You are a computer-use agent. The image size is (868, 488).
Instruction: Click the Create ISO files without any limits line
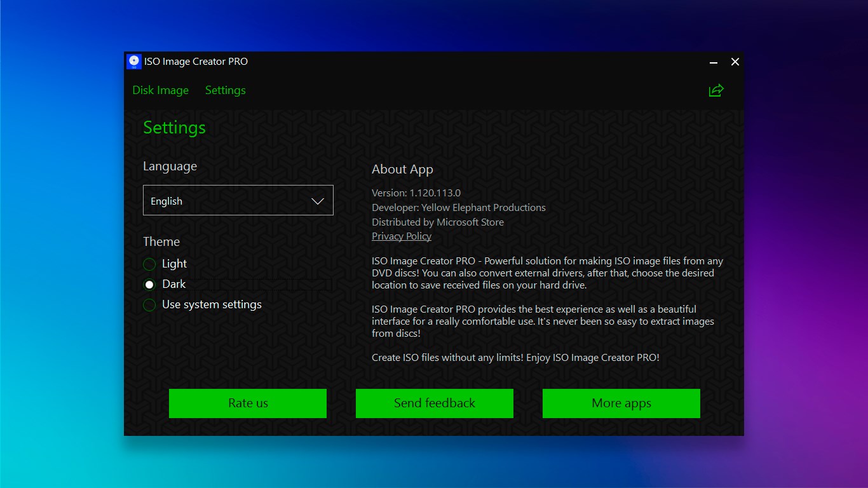coord(515,358)
